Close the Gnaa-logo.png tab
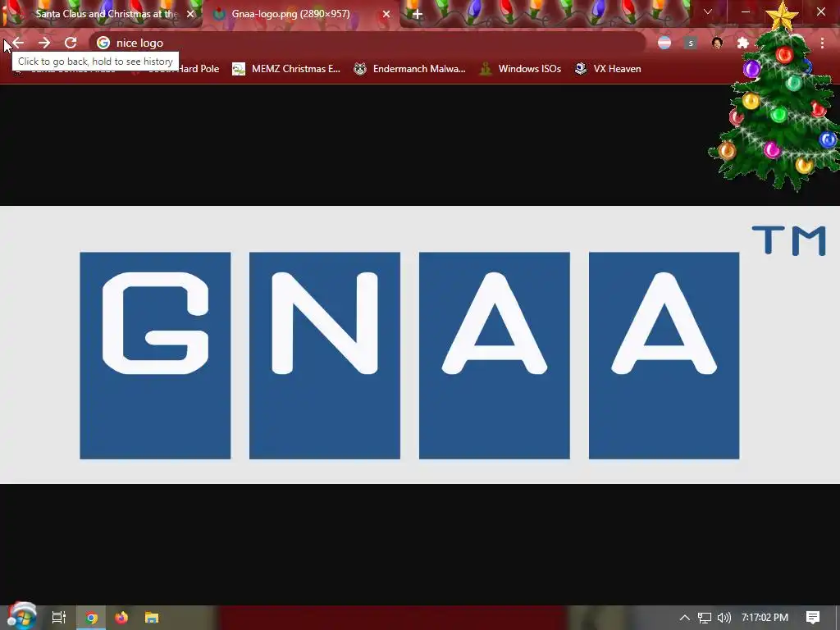The height and width of the screenshot is (630, 840). [386, 14]
